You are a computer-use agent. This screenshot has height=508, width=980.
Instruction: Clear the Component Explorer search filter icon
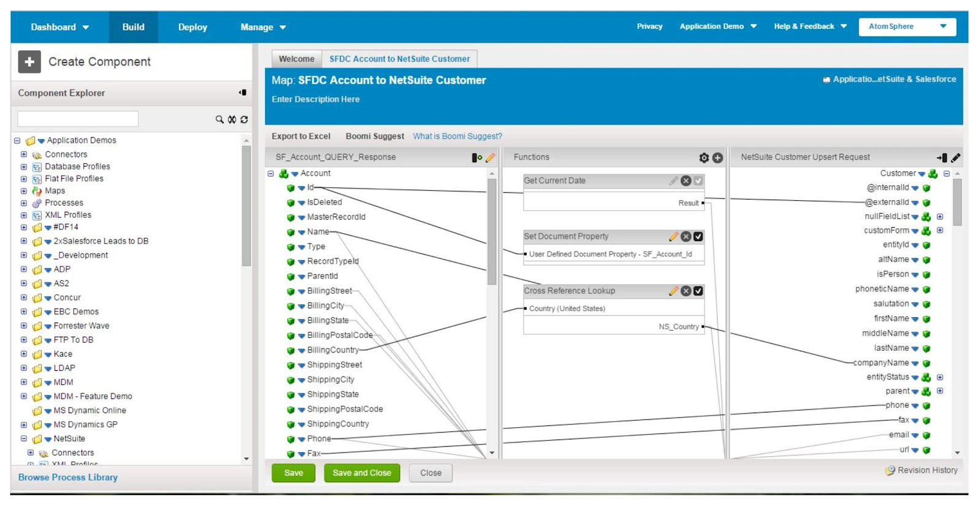tap(232, 119)
